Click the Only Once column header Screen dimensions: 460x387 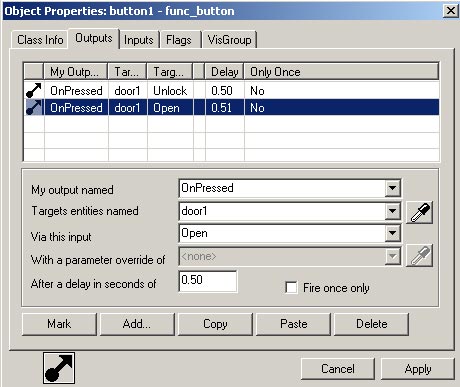(x=341, y=72)
